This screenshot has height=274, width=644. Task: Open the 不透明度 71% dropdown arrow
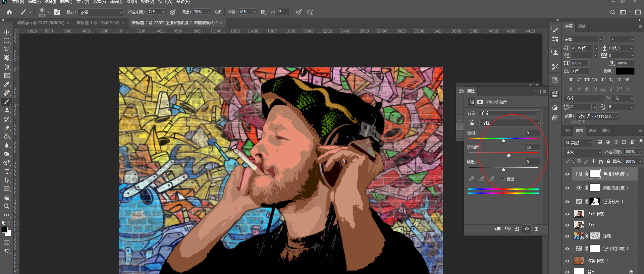point(163,12)
